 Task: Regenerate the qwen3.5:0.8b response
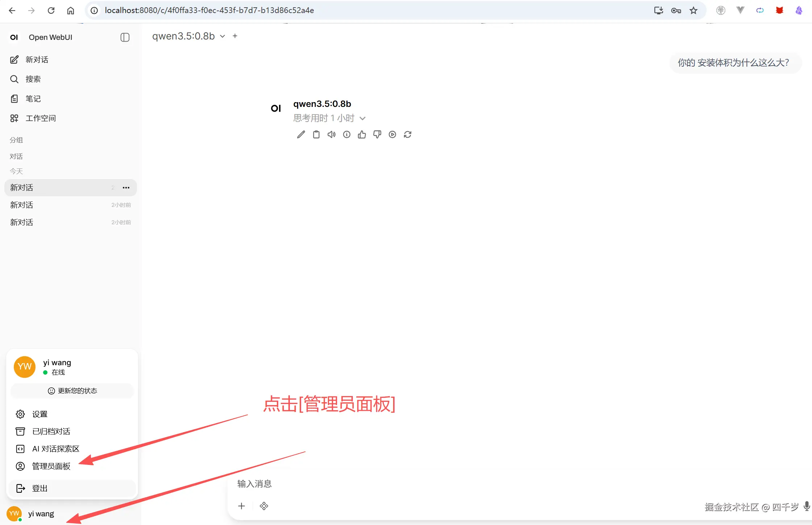(408, 134)
